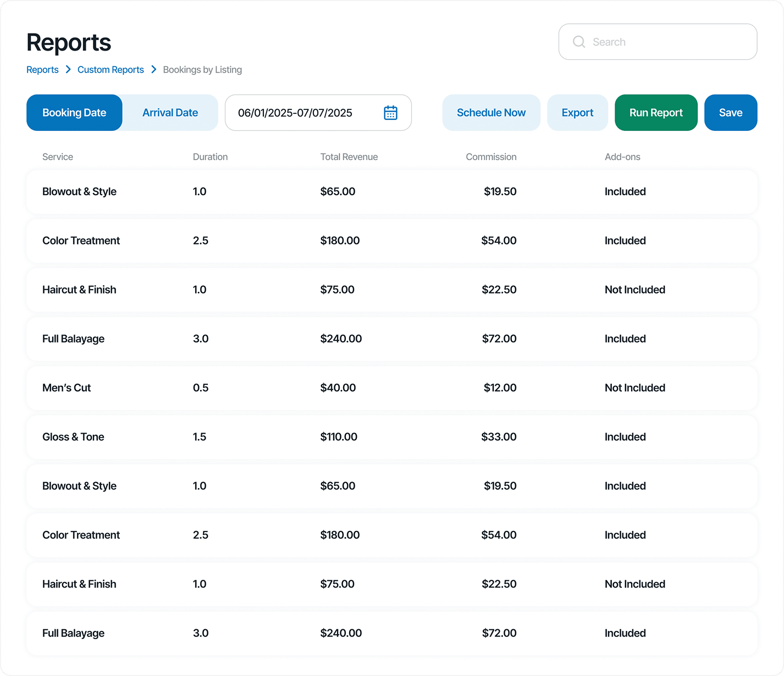The width and height of the screenshot is (784, 676).
Task: Click the search magnifier icon
Action: pyautogui.click(x=579, y=42)
